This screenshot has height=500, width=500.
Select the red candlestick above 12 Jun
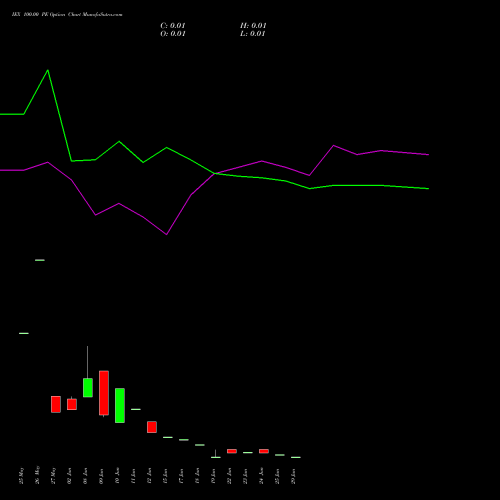click(152, 427)
